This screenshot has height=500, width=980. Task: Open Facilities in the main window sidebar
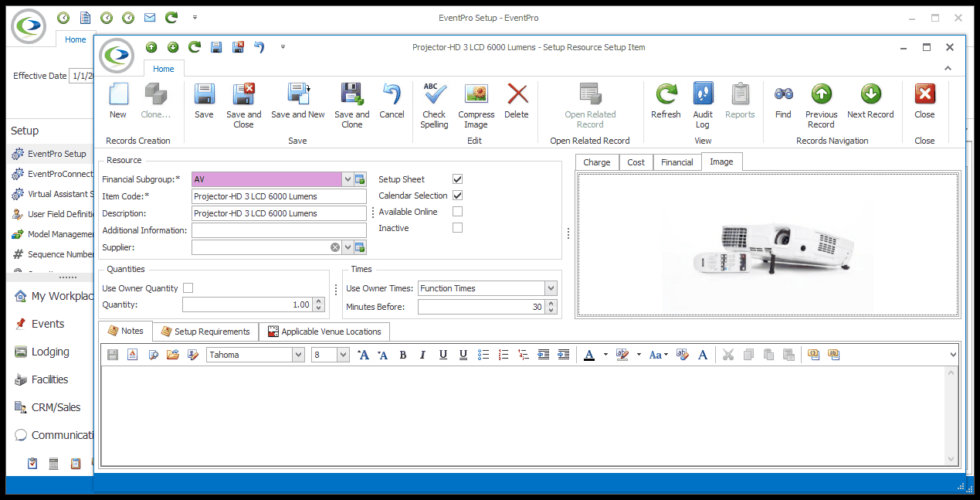click(x=49, y=379)
